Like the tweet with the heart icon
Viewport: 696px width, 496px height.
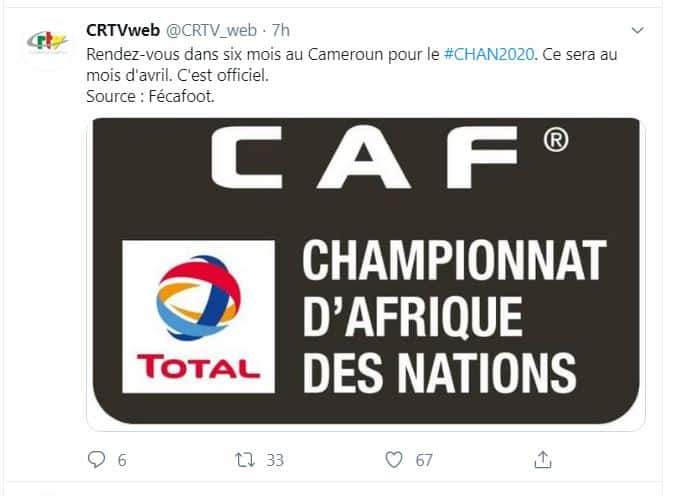[x=394, y=460]
